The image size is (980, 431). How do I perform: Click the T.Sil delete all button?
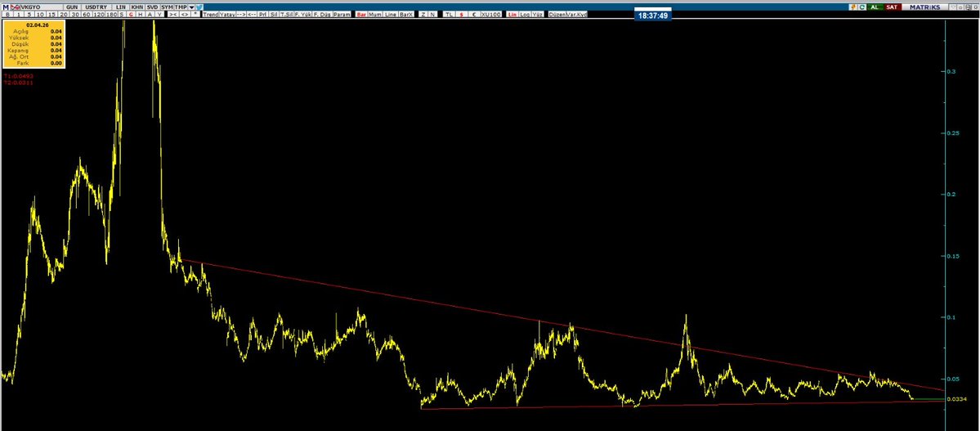click(x=286, y=14)
